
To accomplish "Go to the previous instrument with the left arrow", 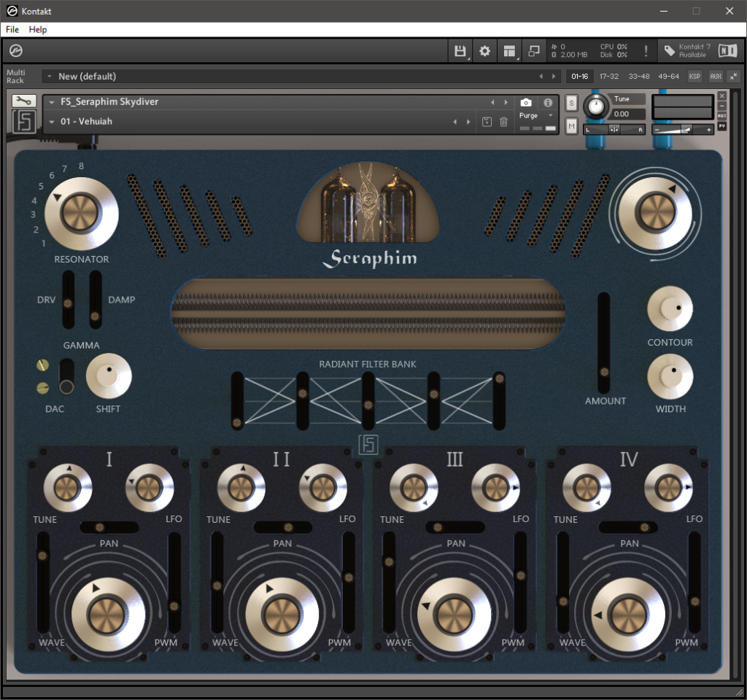I will tap(492, 102).
